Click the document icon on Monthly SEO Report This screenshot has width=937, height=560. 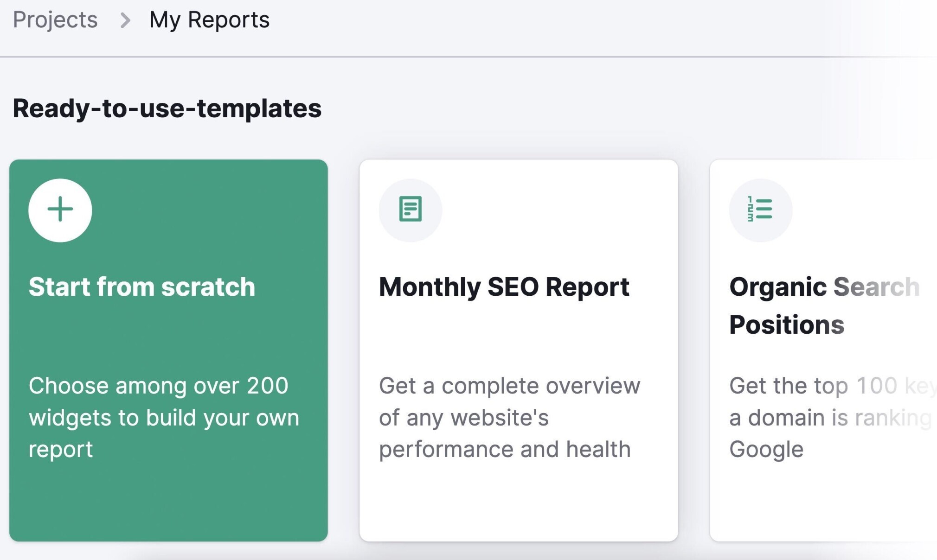pyautogui.click(x=411, y=210)
